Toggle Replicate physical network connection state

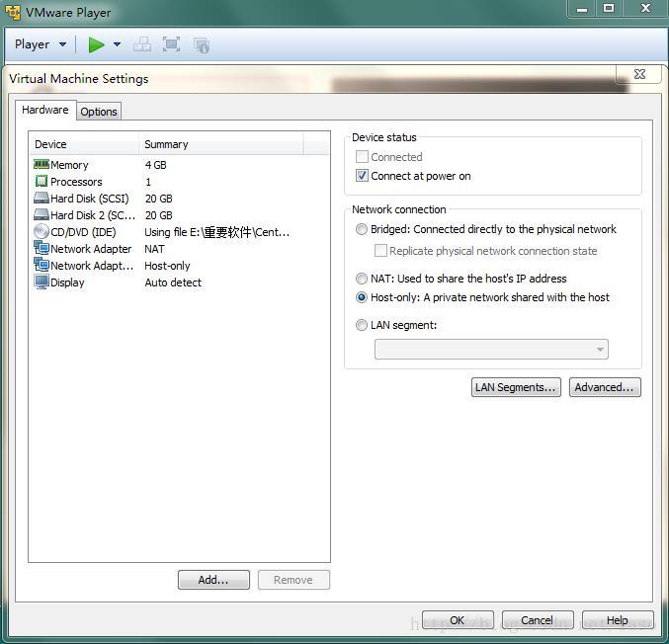pos(380,250)
